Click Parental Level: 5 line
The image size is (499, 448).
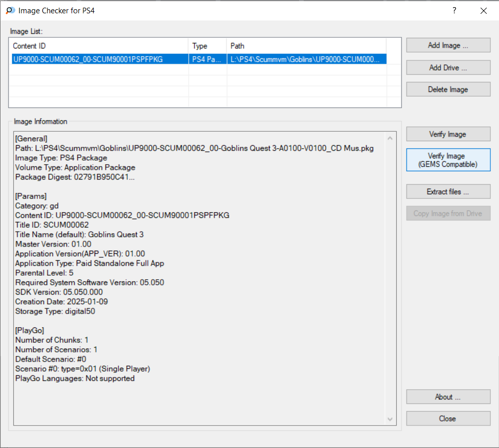44,273
